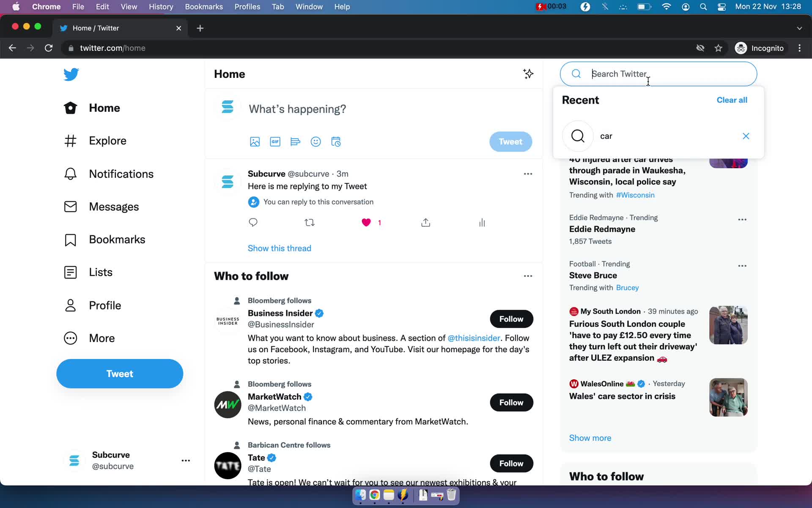Open macOS Control Centre icon
This screenshot has height=508, width=812.
coord(721,7)
